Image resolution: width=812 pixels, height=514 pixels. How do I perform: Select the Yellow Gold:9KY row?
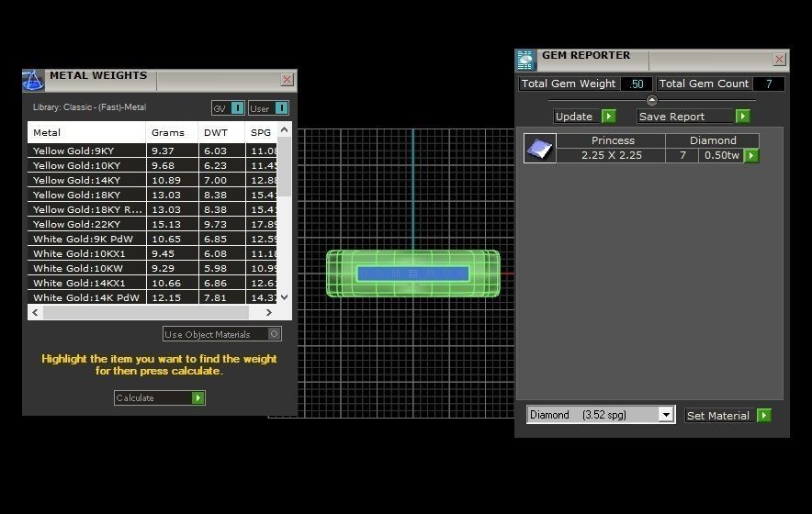coord(152,151)
